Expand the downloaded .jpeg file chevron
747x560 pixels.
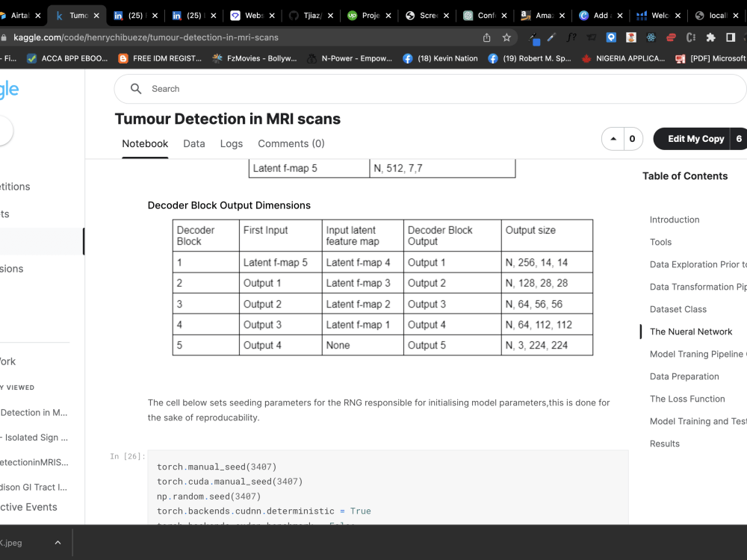(58, 543)
